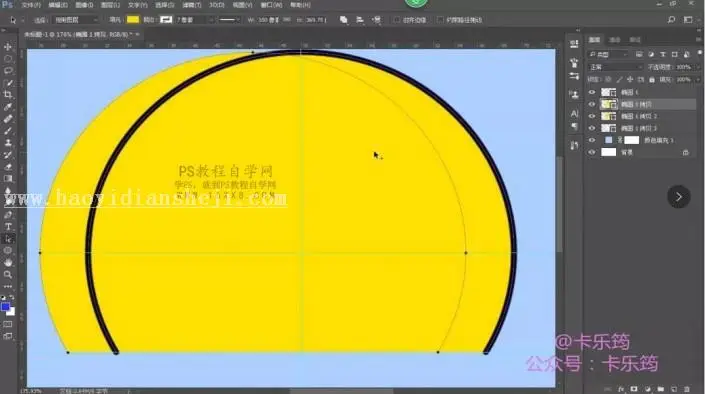Switch to the 通道 tab
This screenshot has width=705, height=394.
click(614, 40)
